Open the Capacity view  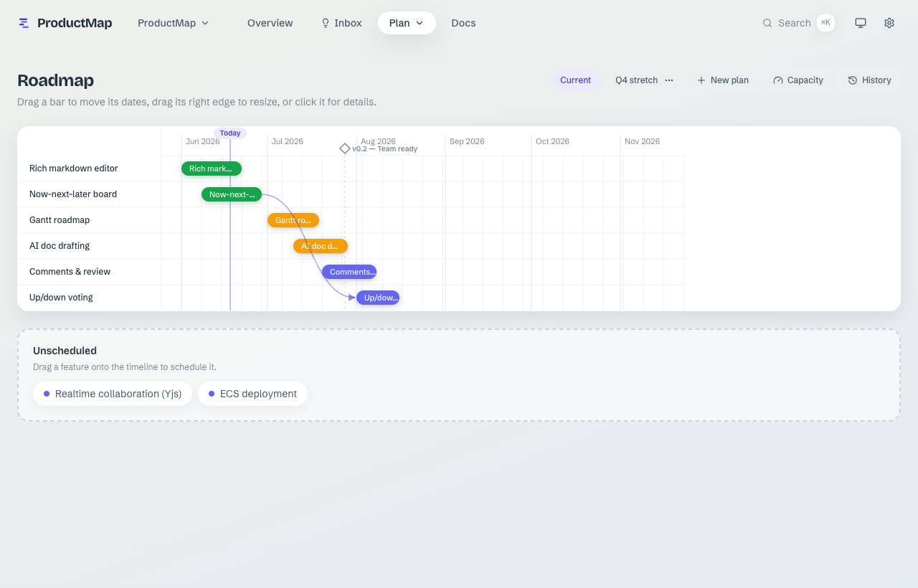[798, 80]
